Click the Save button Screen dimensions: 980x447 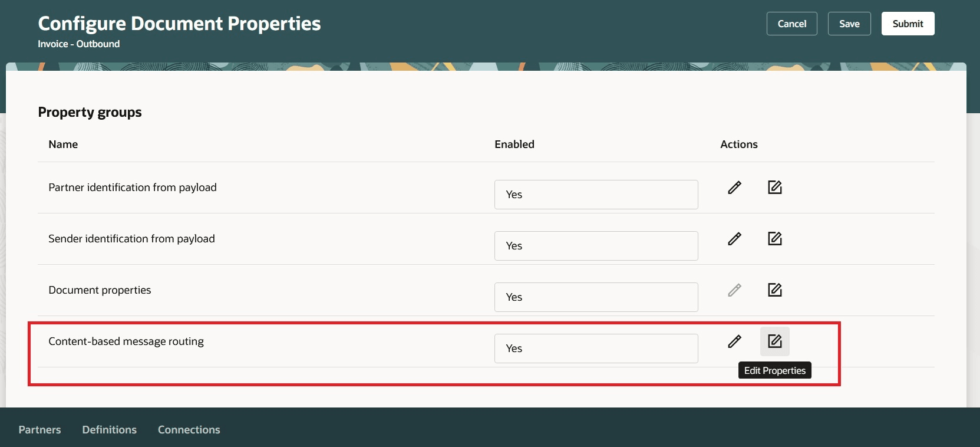(849, 24)
